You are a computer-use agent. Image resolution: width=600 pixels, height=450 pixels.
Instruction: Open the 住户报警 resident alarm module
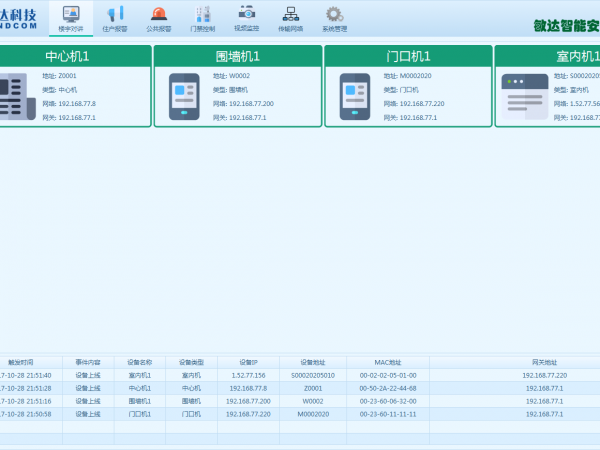tap(115, 18)
